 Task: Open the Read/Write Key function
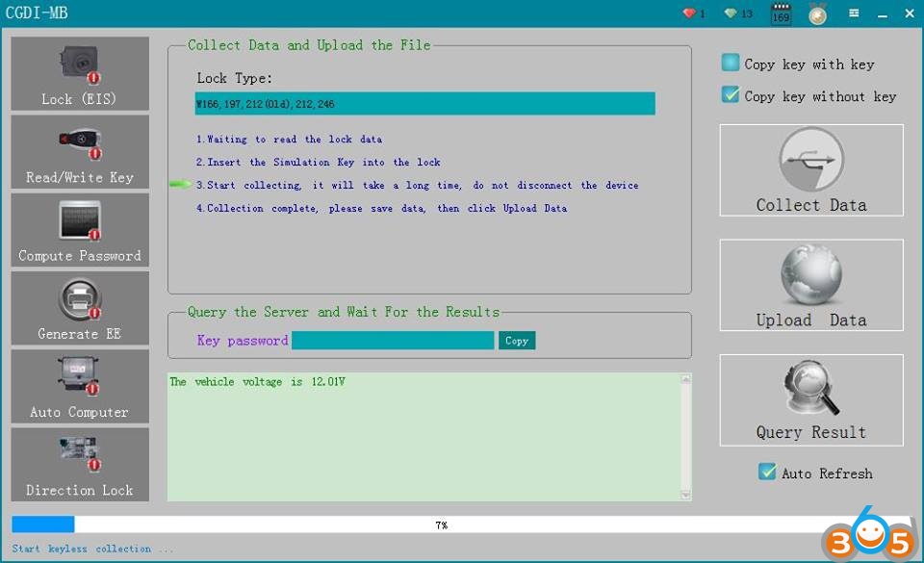click(x=80, y=152)
